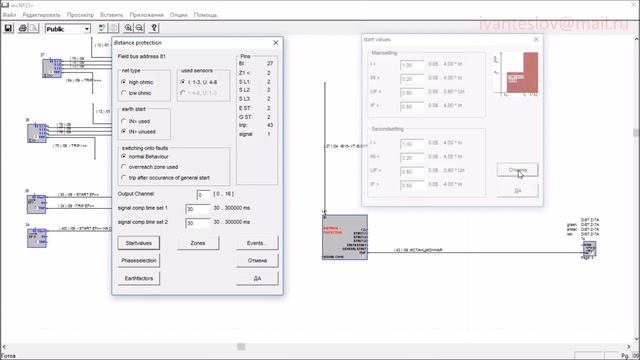Open the Файл menu
This screenshot has height=360, width=640.
(9, 15)
